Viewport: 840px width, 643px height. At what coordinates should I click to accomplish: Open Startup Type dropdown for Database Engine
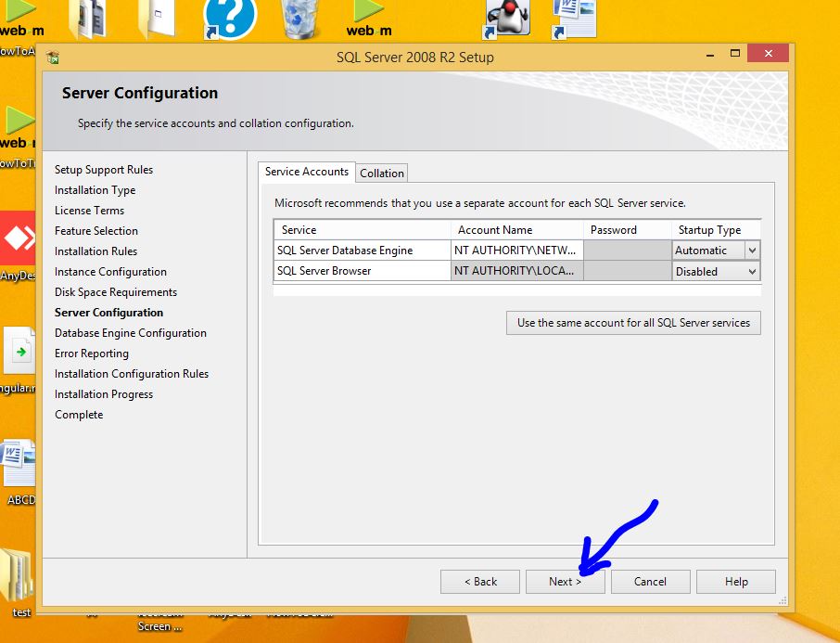(752, 251)
